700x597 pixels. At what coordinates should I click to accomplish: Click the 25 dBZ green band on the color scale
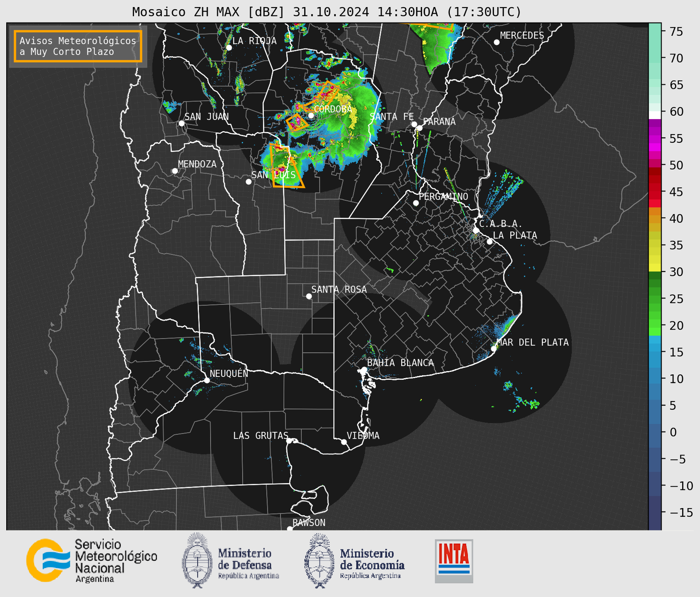click(655, 299)
